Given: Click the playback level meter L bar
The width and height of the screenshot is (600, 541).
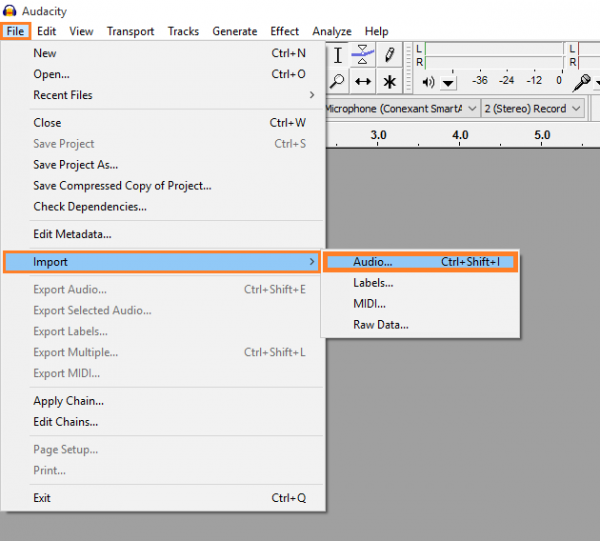Looking at the screenshot, I should pos(494,49).
